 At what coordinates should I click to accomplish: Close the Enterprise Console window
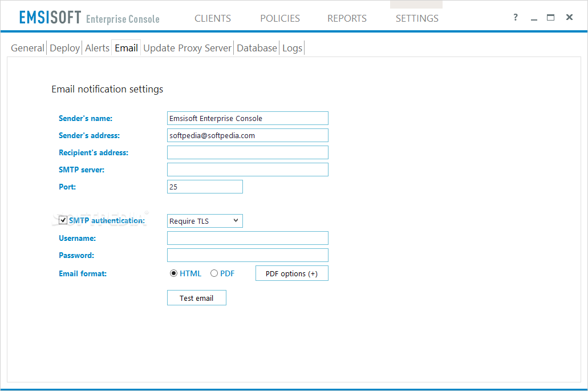tap(569, 17)
